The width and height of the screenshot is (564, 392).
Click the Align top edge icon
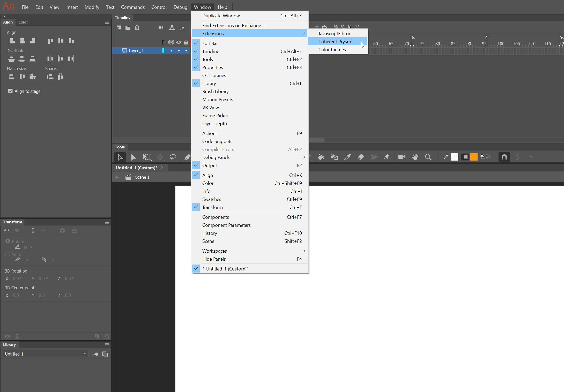[x=50, y=41]
